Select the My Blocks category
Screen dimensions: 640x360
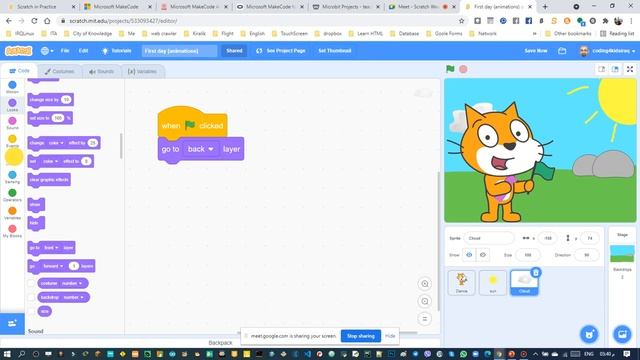12,231
